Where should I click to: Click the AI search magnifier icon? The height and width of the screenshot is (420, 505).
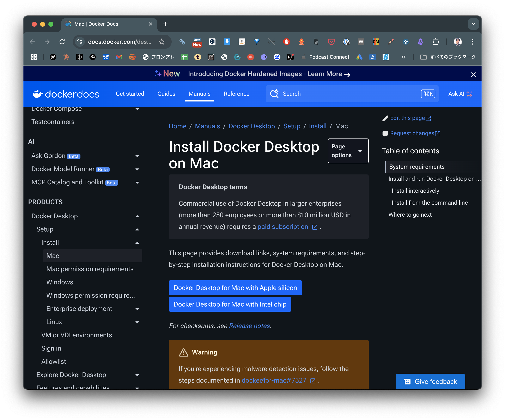coord(274,93)
